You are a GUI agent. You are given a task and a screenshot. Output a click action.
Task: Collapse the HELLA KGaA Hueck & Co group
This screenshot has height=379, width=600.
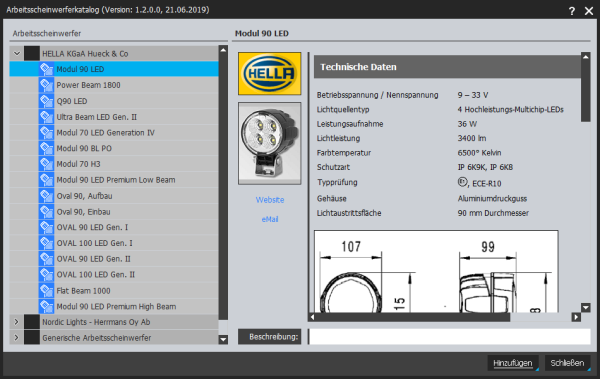tap(16, 54)
